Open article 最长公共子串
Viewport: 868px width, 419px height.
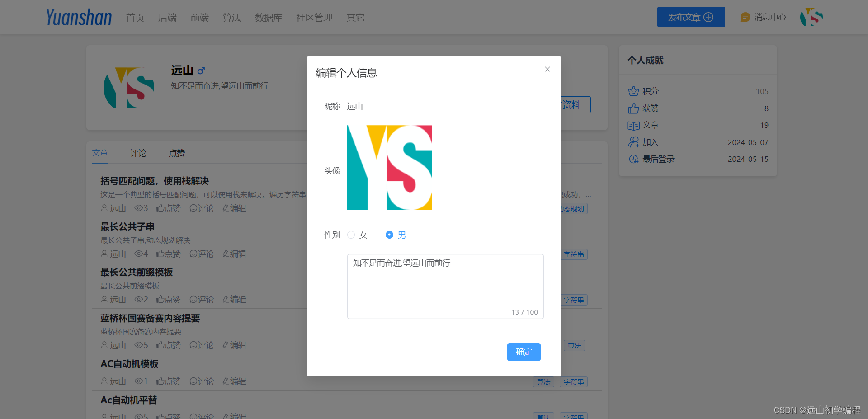(127, 226)
